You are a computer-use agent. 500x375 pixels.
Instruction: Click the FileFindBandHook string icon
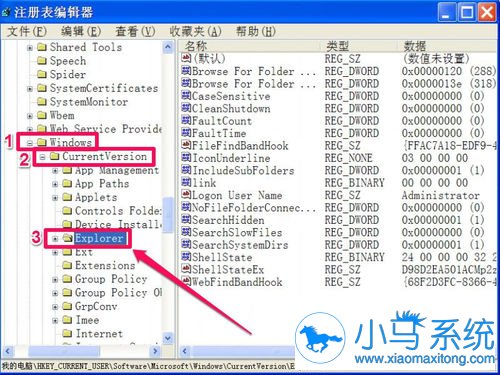pyautogui.click(x=186, y=145)
